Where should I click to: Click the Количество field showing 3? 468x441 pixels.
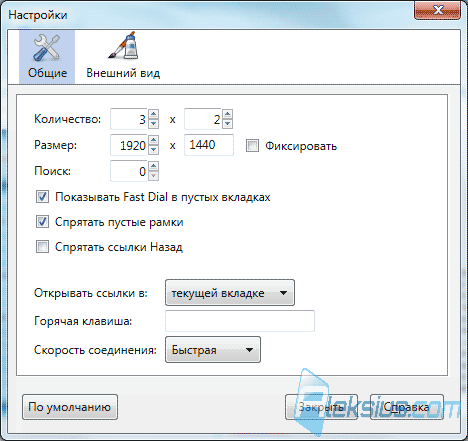tap(129, 119)
